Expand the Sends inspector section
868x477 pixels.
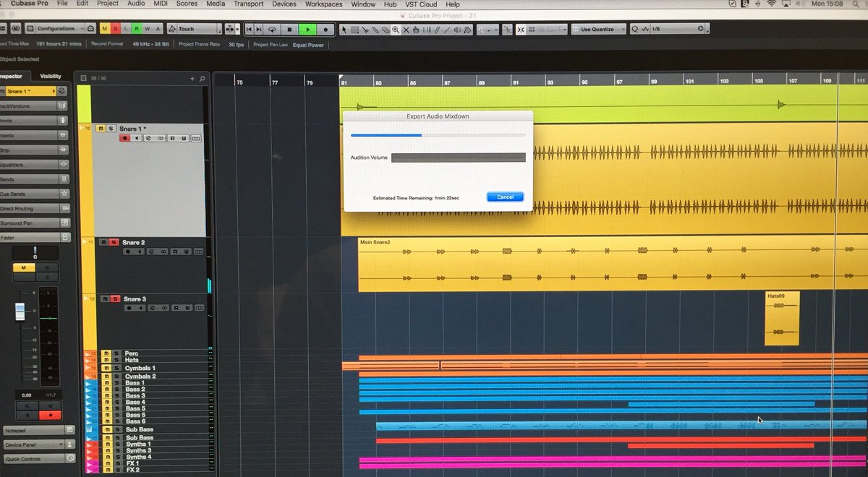[35, 179]
